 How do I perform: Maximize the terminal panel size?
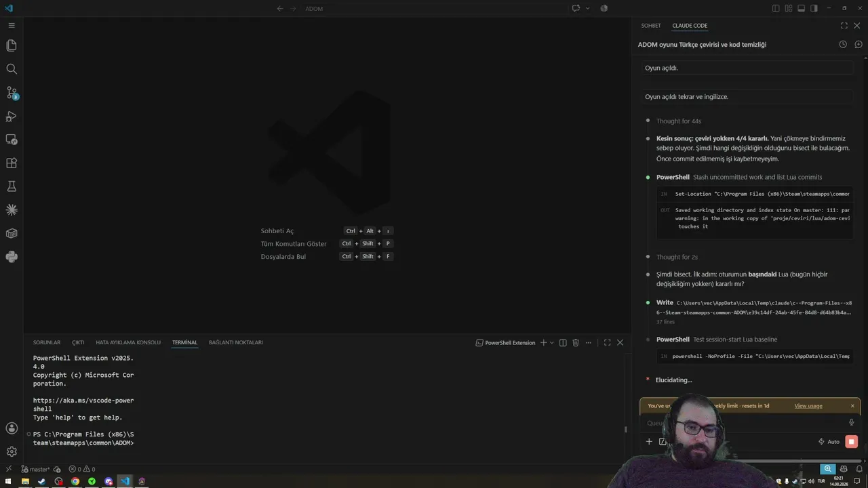tap(607, 343)
